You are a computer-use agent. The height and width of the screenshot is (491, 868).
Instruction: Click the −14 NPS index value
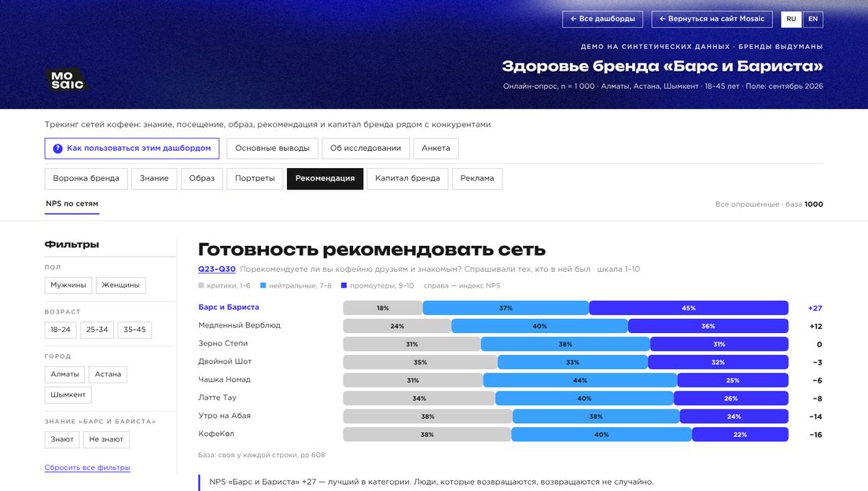point(815,417)
